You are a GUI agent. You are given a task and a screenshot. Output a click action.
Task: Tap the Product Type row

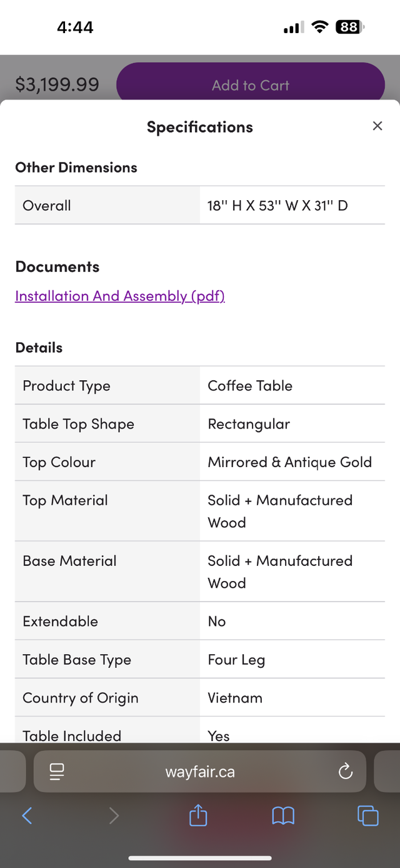click(x=200, y=385)
